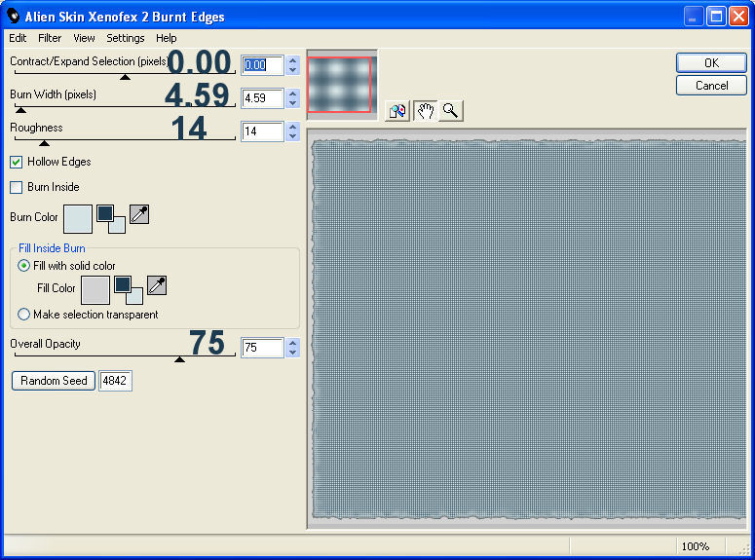Click the 100% zoom status text
The image size is (755, 560).
click(x=696, y=546)
